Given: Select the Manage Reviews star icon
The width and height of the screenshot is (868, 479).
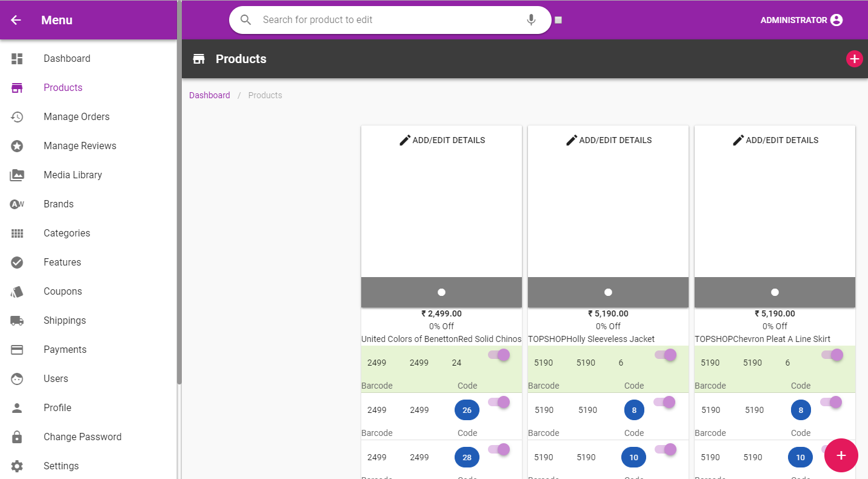Looking at the screenshot, I should (x=17, y=146).
